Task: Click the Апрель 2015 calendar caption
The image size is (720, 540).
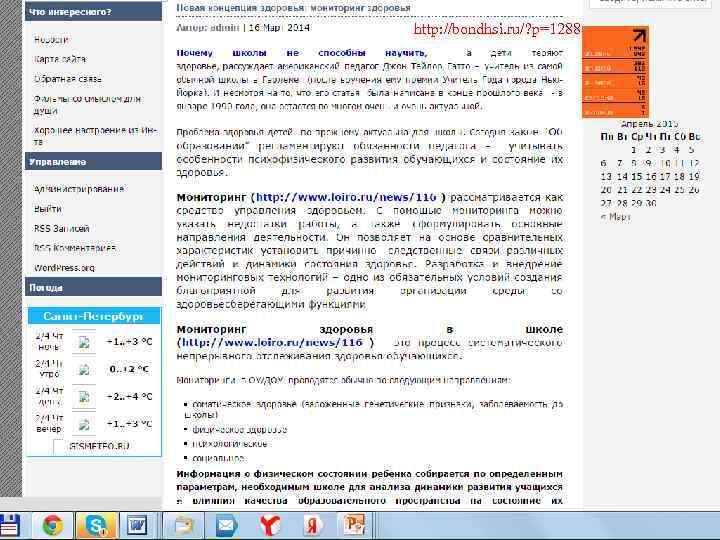Action: pyautogui.click(x=649, y=124)
